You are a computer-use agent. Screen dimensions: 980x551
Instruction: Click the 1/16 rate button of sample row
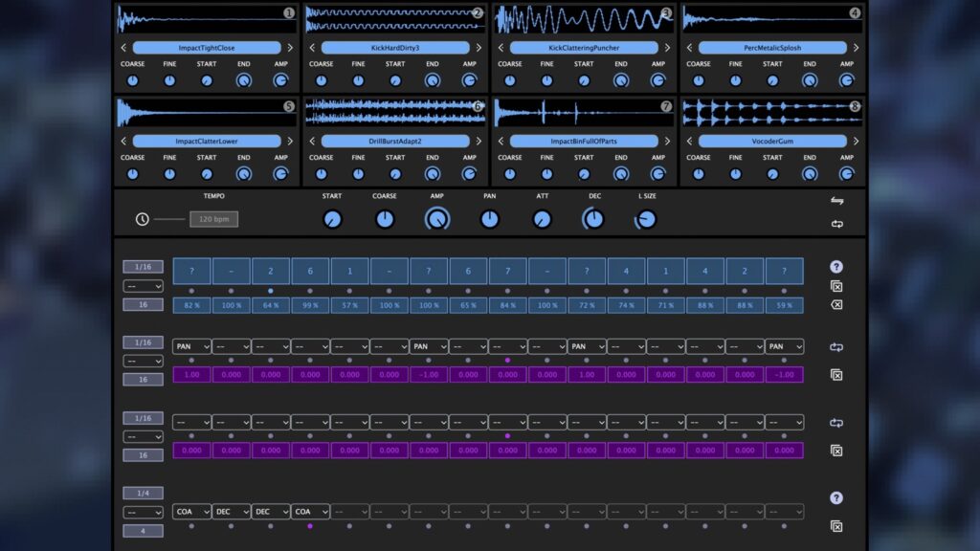click(144, 267)
